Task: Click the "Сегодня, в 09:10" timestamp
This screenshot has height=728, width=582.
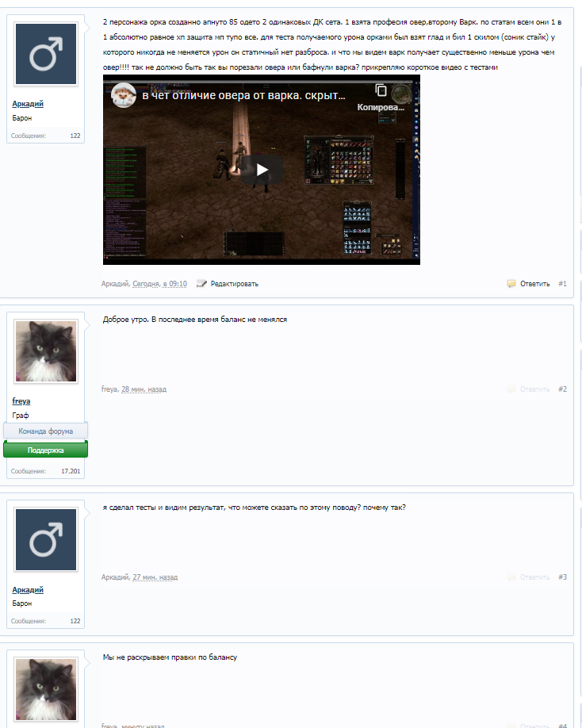Action: pyautogui.click(x=159, y=284)
